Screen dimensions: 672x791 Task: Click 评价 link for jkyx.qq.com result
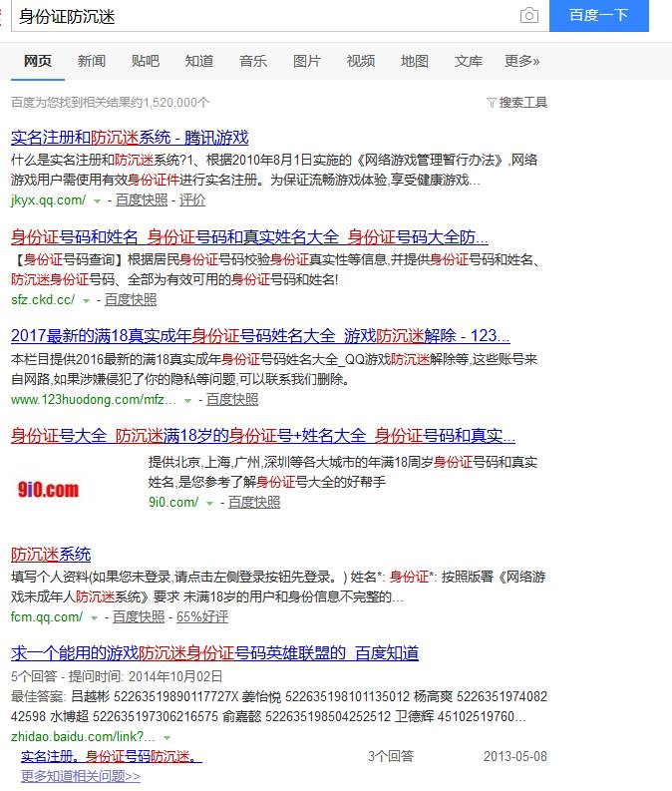pyautogui.click(x=192, y=200)
